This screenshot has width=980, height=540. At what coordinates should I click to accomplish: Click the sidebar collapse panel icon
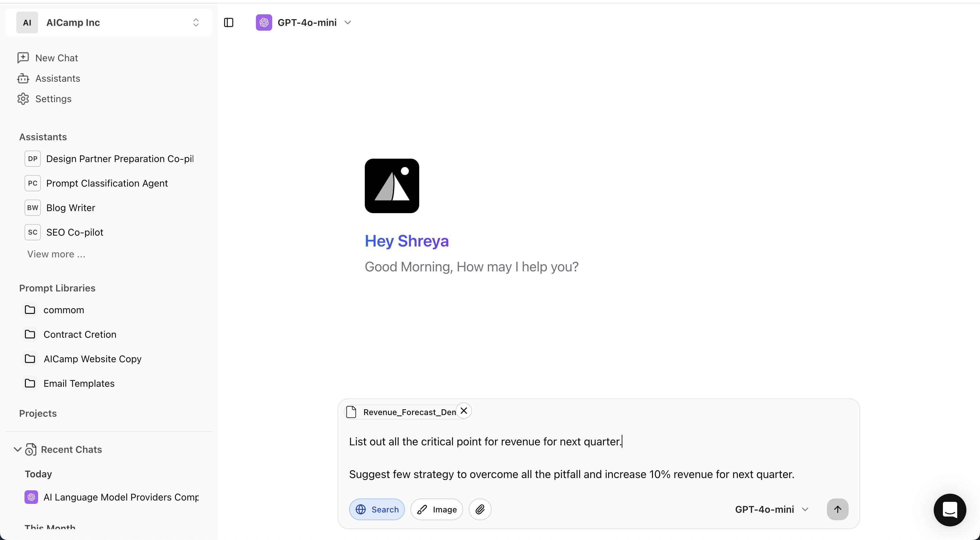pos(229,22)
